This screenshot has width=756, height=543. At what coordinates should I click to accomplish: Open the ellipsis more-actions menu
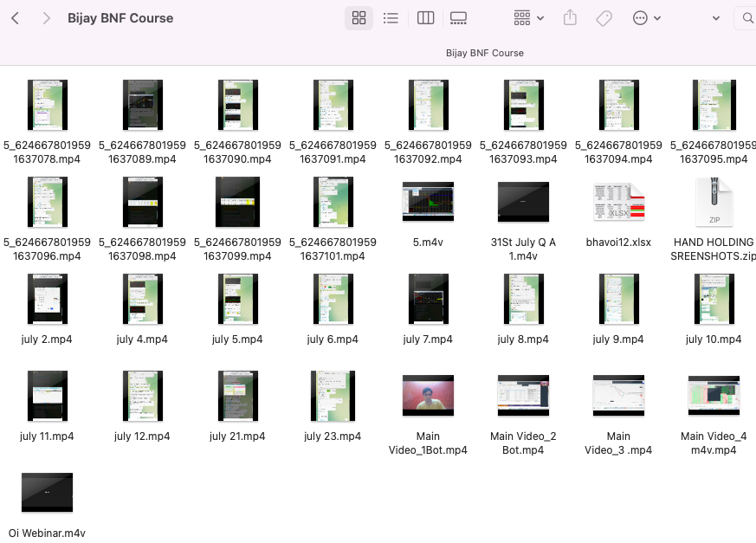[646, 18]
